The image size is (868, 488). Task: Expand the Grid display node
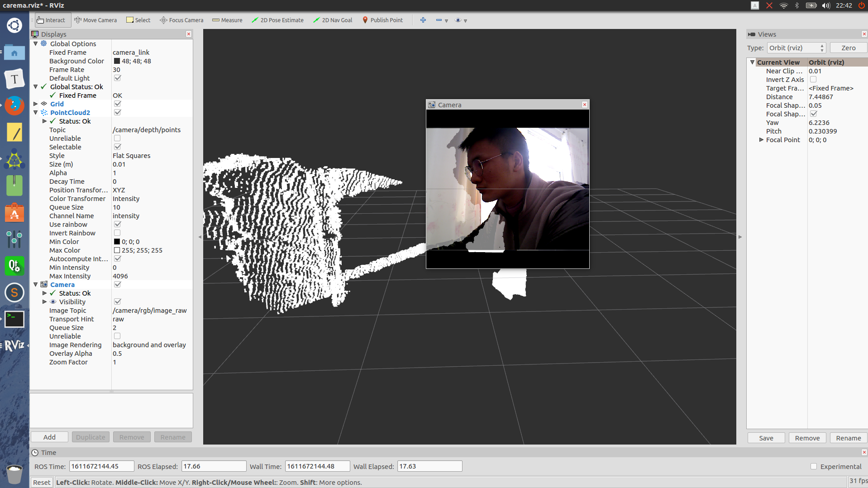[x=36, y=104]
